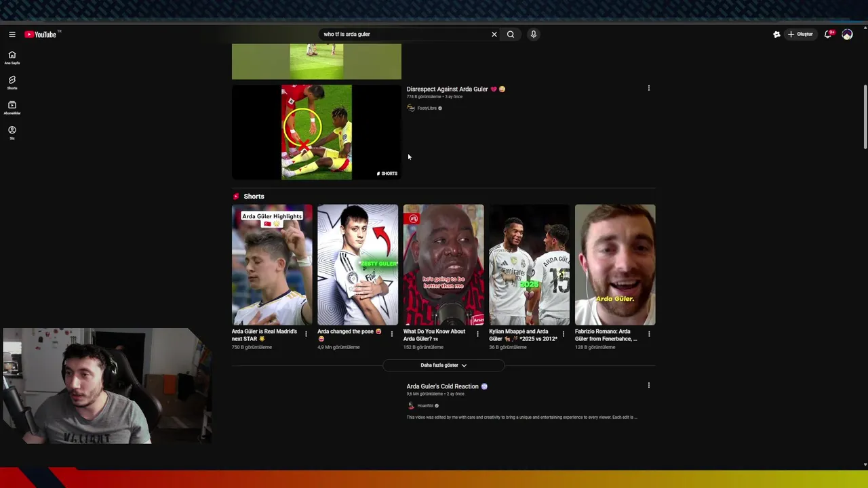Click the 128 B görüntüleme view count
Image resolution: width=868 pixels, height=488 pixels.
coord(595,347)
